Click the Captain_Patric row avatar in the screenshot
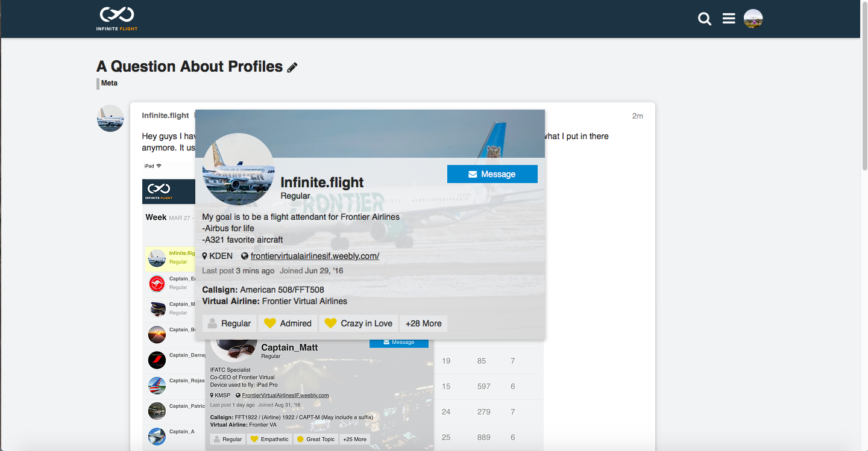 pyautogui.click(x=157, y=411)
